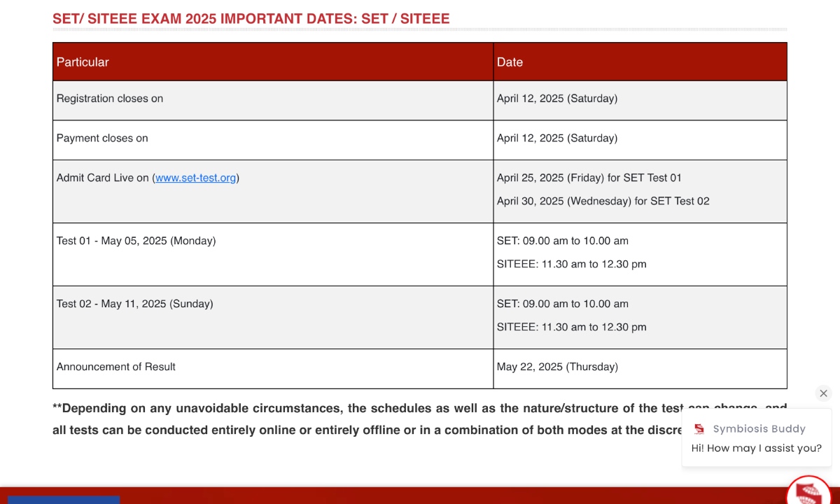Open the Symbiosis chatbot launcher icon

coord(808,491)
